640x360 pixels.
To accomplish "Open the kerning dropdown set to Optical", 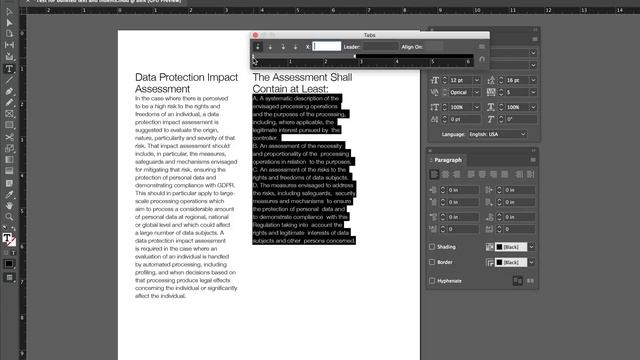I will coord(476,93).
